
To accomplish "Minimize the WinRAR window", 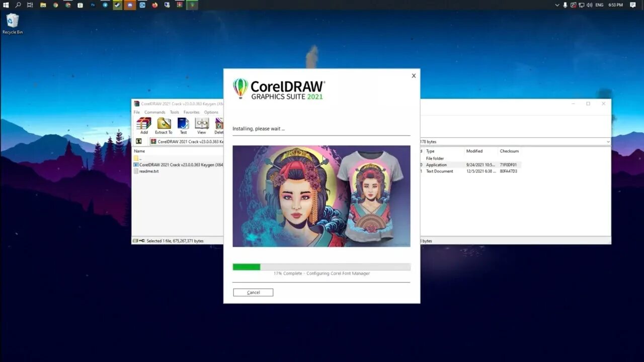I will click(573, 104).
